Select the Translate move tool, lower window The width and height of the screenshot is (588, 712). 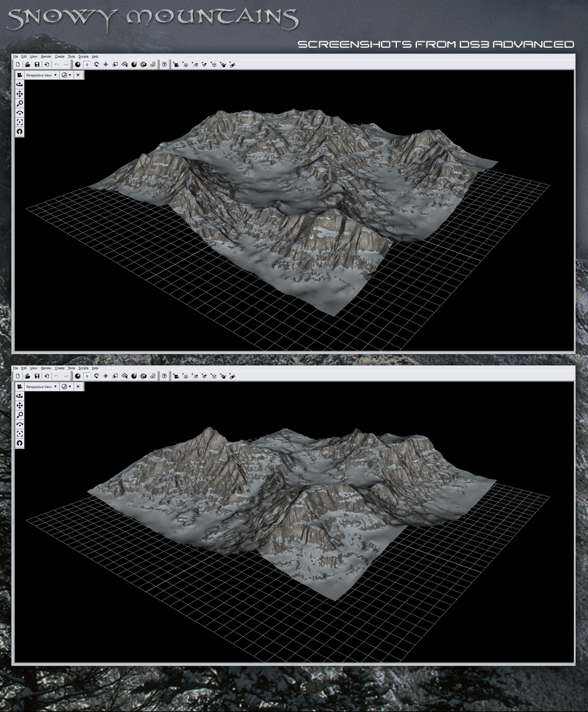coord(106,375)
